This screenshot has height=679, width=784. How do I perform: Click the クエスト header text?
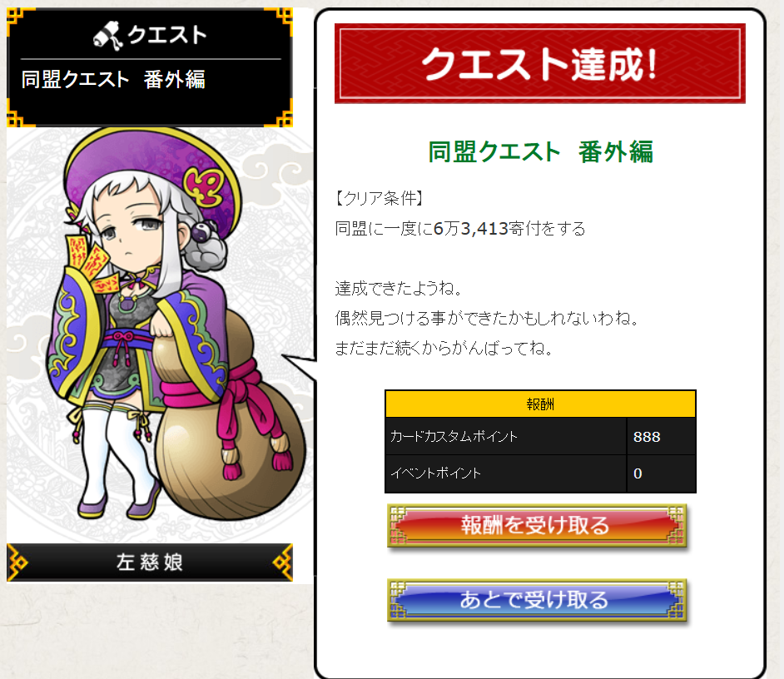tap(166, 36)
